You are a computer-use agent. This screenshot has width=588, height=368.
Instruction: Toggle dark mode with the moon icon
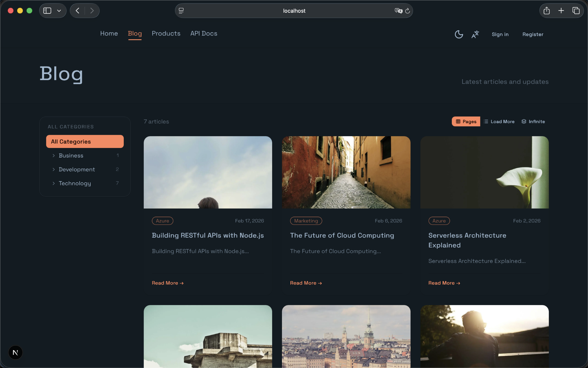(459, 34)
